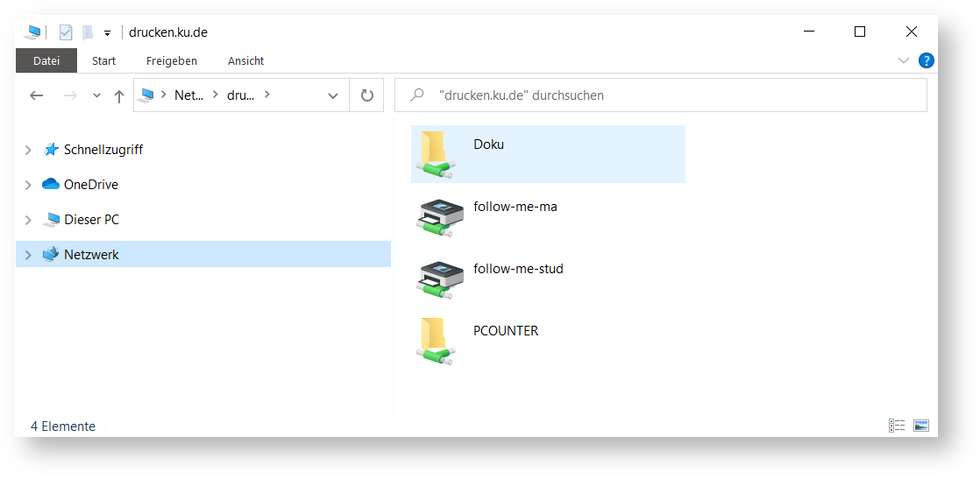Click the refresh button beside address bar
The height and width of the screenshot is (479, 980).
(366, 95)
